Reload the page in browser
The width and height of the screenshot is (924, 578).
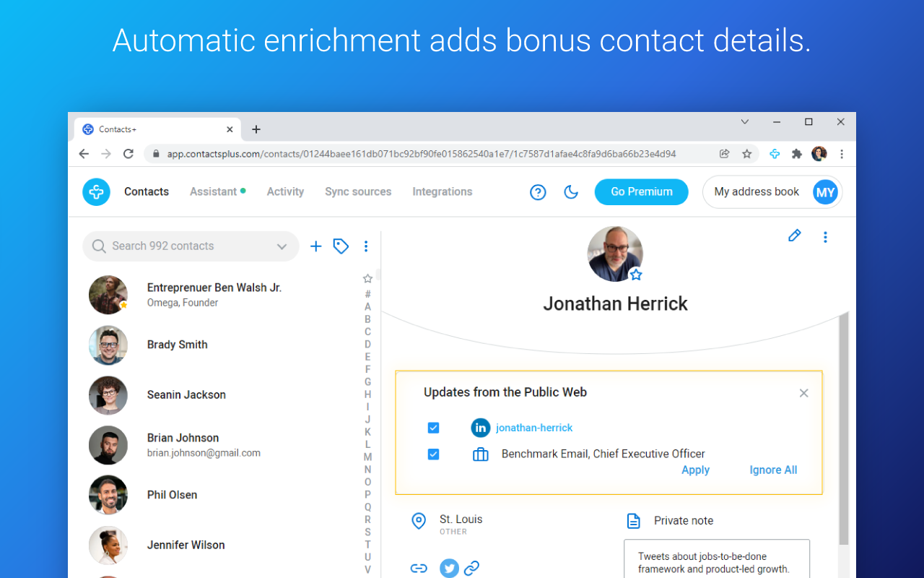coord(128,154)
